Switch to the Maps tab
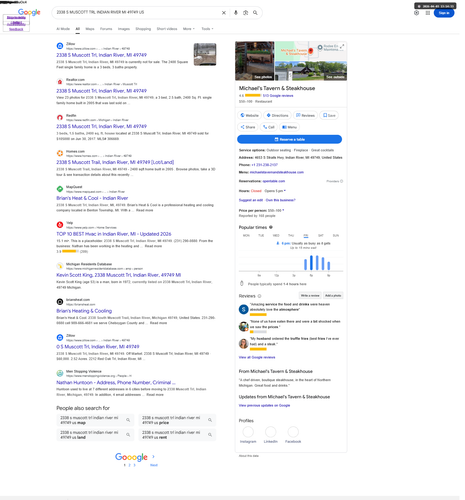Viewport: 465px width, 500px height. (x=90, y=29)
